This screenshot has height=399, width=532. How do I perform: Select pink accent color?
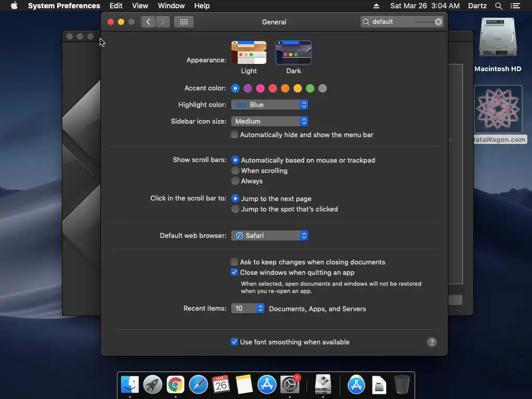click(x=260, y=88)
